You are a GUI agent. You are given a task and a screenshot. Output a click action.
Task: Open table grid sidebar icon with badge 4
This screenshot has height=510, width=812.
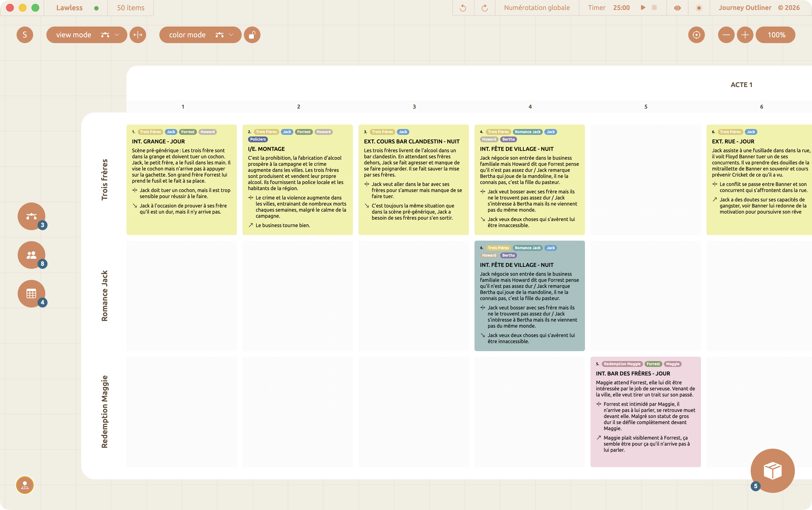(32, 294)
